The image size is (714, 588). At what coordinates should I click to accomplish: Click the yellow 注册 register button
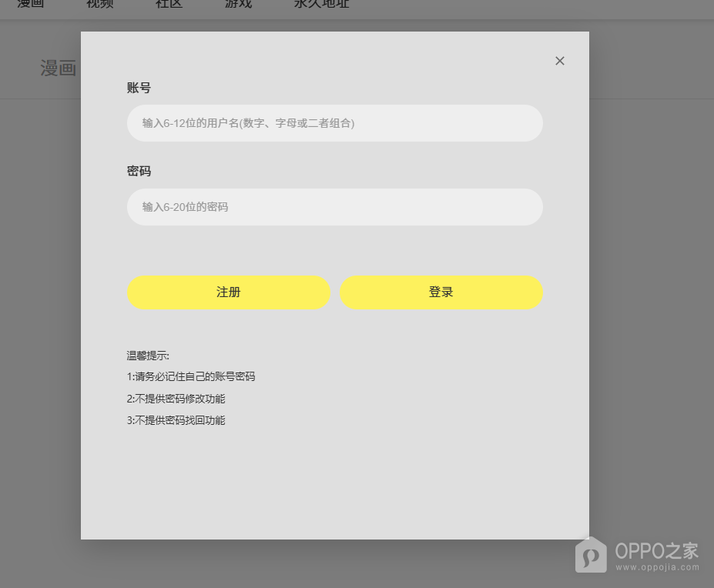pyautogui.click(x=229, y=292)
